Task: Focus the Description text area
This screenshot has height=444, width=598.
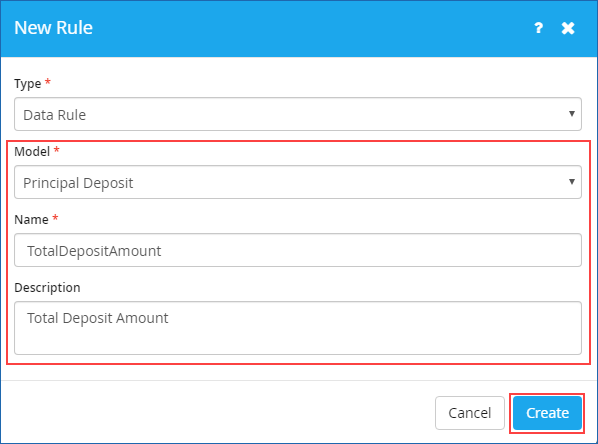Action: [x=298, y=328]
